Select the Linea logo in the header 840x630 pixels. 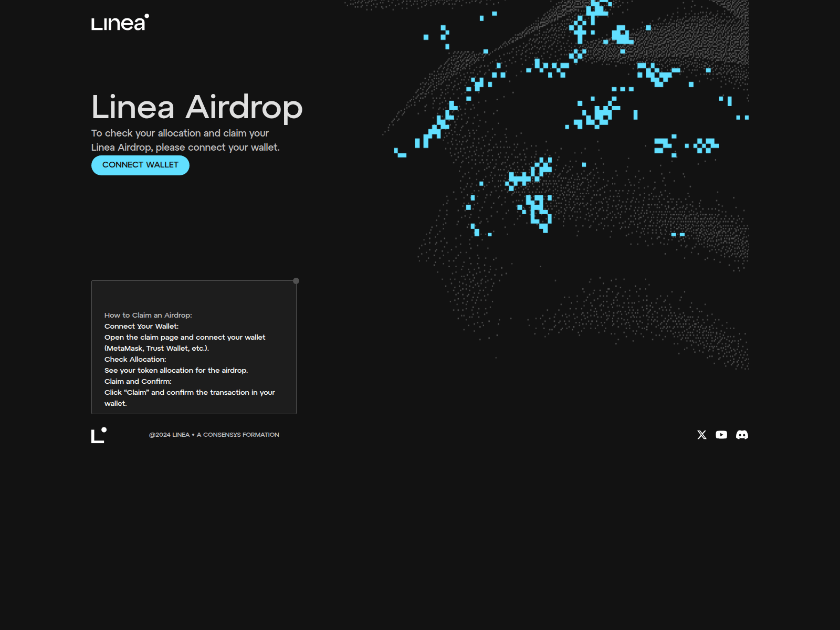coord(118,24)
